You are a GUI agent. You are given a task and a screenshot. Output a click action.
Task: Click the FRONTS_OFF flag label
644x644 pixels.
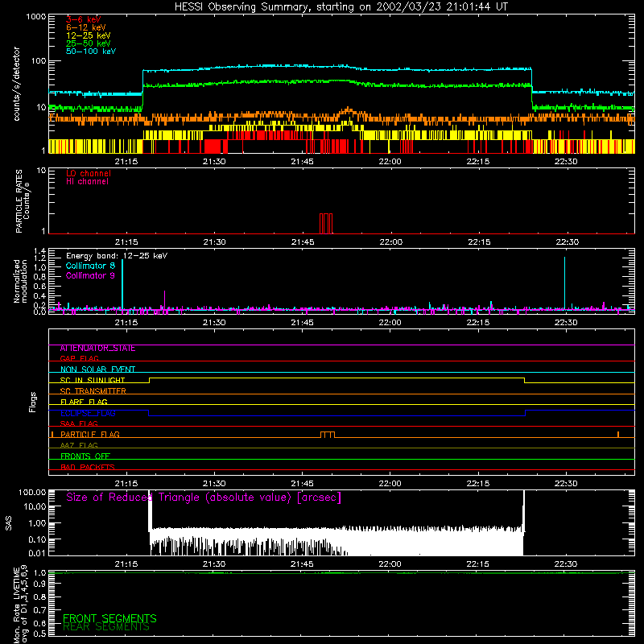click(85, 456)
